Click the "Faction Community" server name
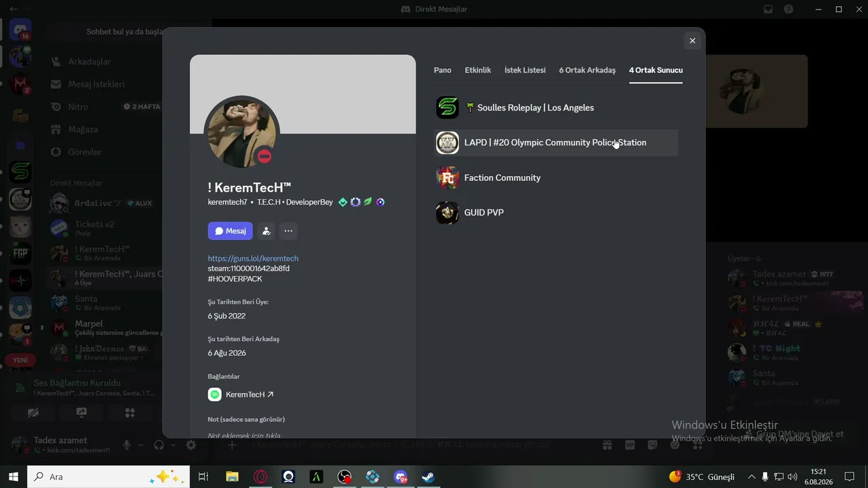868x488 pixels. 502,178
